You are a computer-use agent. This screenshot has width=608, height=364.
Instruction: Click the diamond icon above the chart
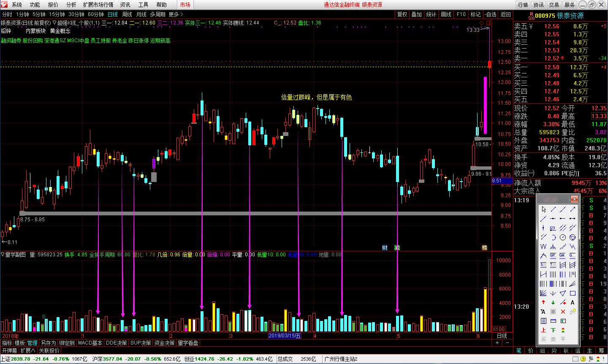pos(482,22)
